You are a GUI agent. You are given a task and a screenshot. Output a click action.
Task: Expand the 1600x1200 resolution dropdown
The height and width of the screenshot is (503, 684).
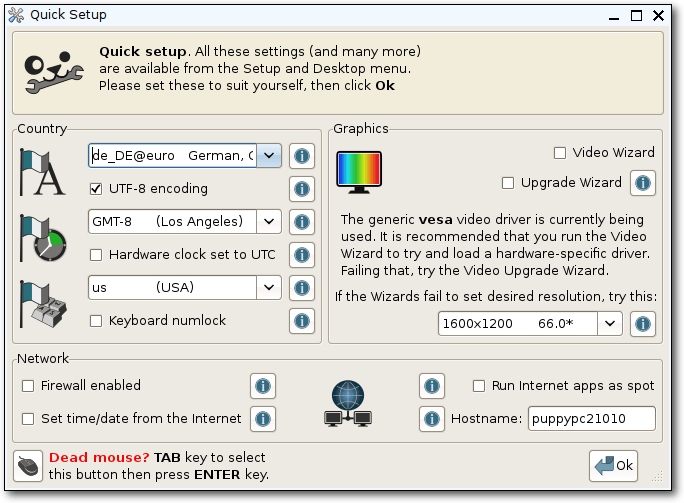pyautogui.click(x=610, y=324)
